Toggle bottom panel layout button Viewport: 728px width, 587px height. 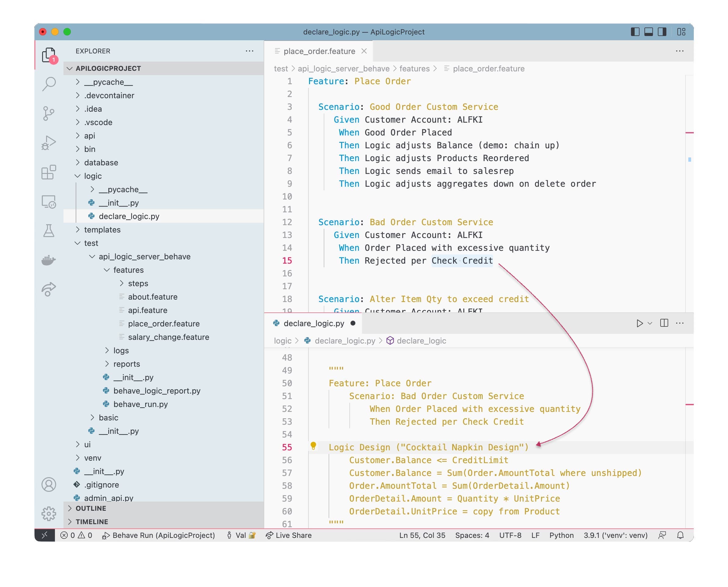[648, 32]
